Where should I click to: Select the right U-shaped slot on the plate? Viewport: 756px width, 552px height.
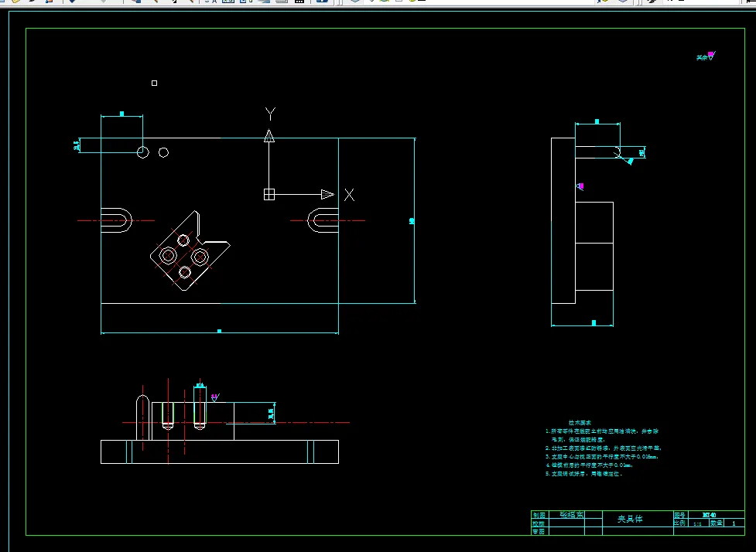coord(323,220)
